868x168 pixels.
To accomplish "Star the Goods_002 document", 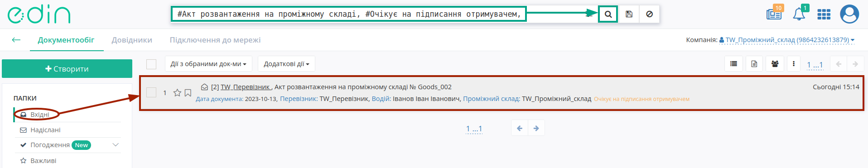I will click(x=177, y=93).
